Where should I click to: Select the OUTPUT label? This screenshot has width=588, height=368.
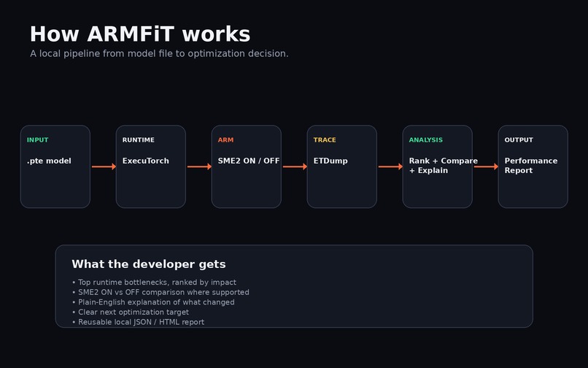(x=519, y=139)
